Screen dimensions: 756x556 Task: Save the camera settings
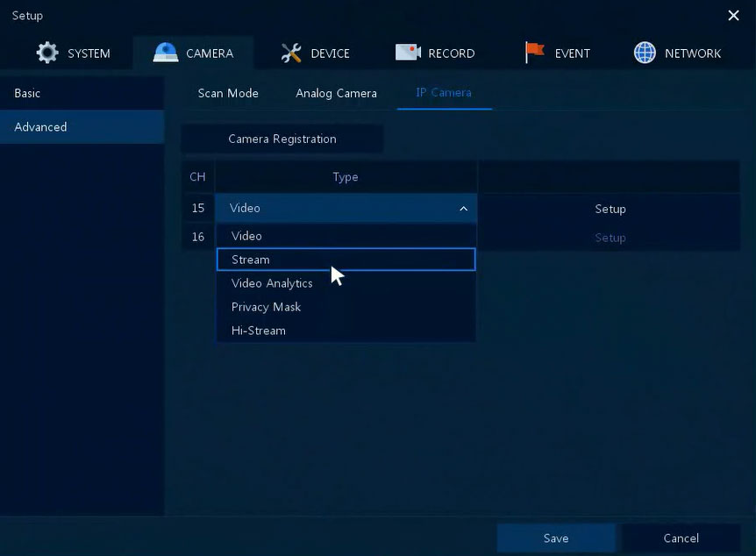(555, 538)
